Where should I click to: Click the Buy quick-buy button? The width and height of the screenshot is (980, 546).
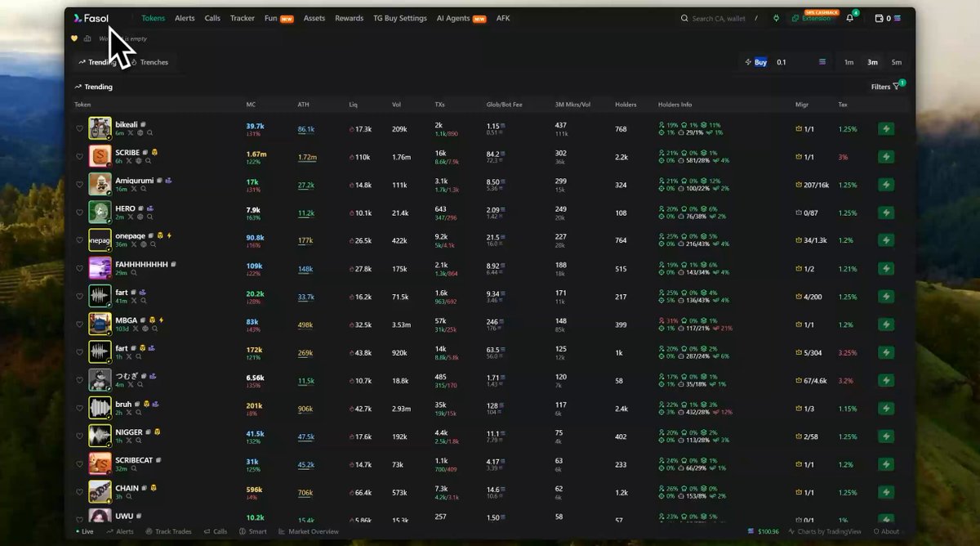coord(756,62)
